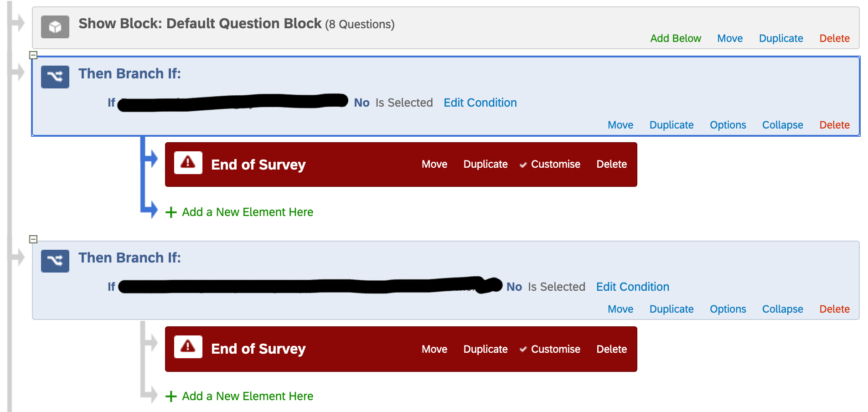868x412 pixels.
Task: Edit Condition of the first branch
Action: (480, 103)
